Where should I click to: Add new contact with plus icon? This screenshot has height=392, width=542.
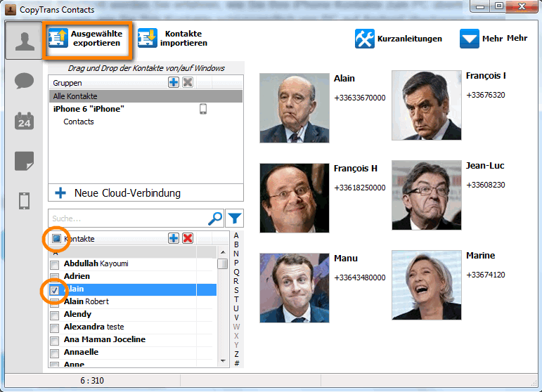pos(174,238)
